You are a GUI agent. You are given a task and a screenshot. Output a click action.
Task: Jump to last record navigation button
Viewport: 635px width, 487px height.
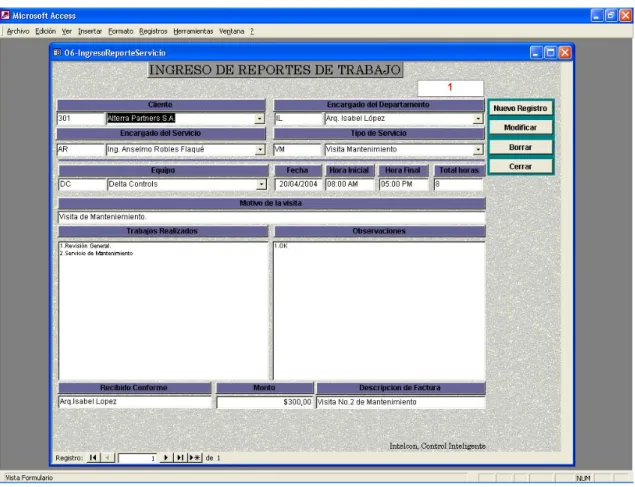[180, 457]
